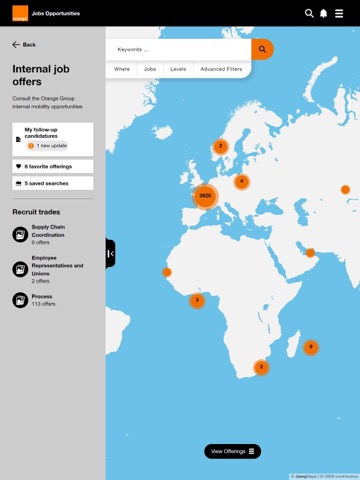Image resolution: width=360 pixels, height=480 pixels.
Task: Click the saved searches briefcase icon
Action: (19, 183)
